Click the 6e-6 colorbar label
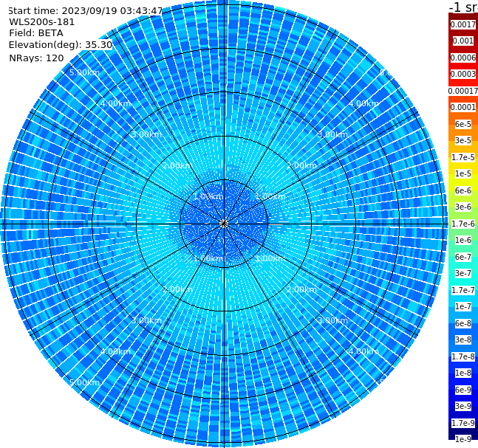The height and width of the screenshot is (448, 478). point(463,190)
